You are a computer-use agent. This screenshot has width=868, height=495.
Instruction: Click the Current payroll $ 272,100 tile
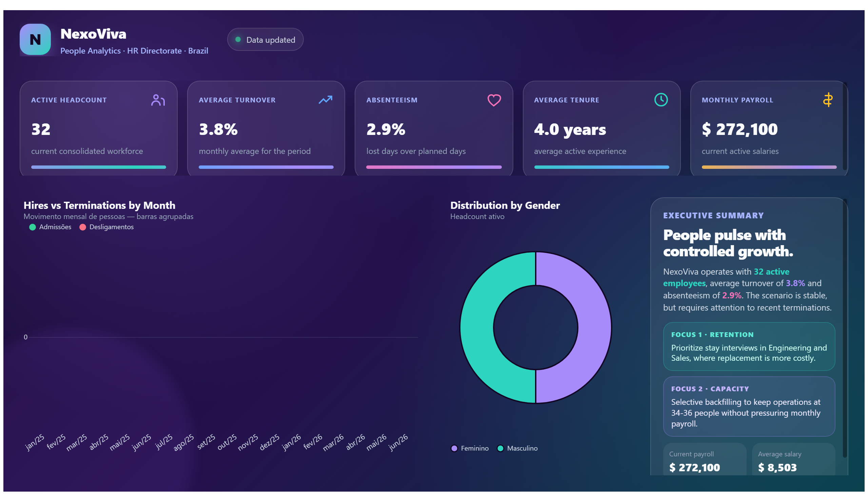705,460
